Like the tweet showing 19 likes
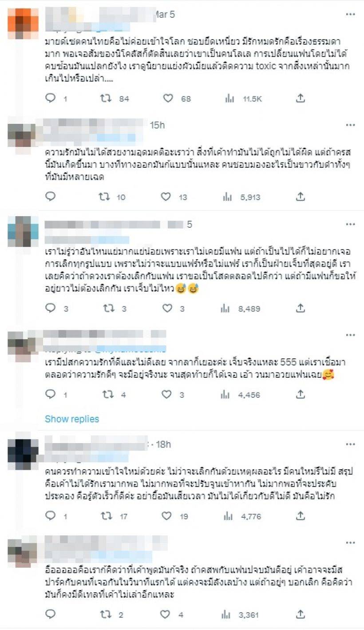The image size is (364, 630). [x=166, y=516]
